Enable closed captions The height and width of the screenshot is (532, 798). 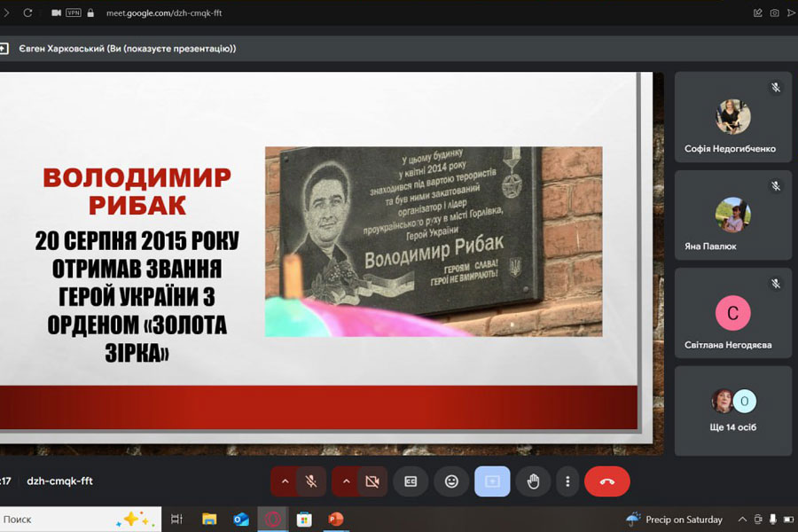point(411,481)
